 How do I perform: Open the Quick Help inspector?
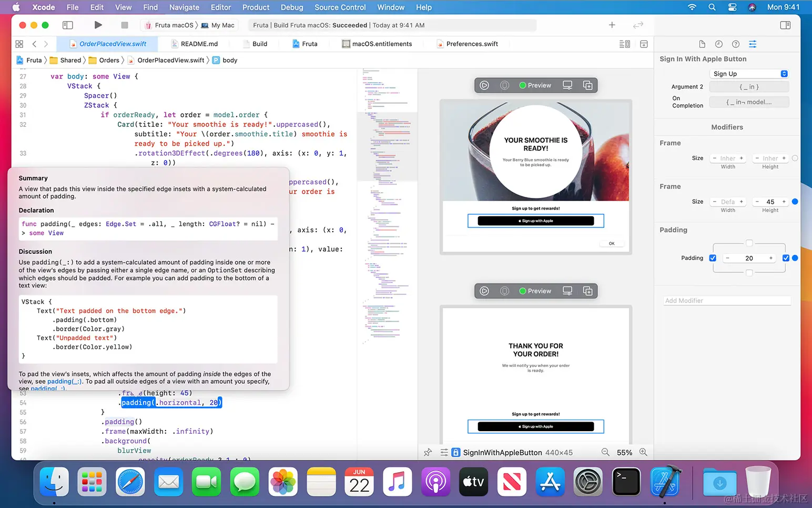[x=735, y=44]
